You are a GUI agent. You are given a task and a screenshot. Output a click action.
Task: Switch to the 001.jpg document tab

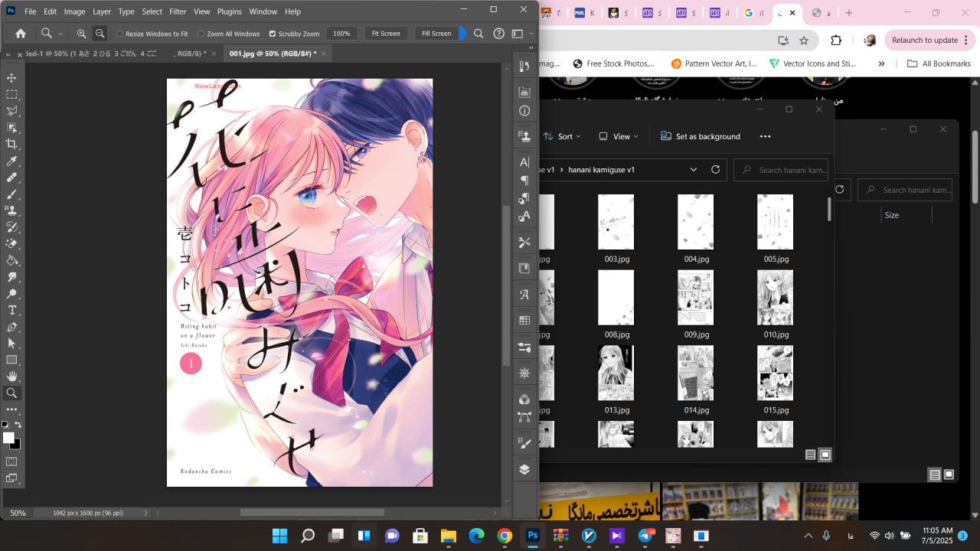pos(272,54)
